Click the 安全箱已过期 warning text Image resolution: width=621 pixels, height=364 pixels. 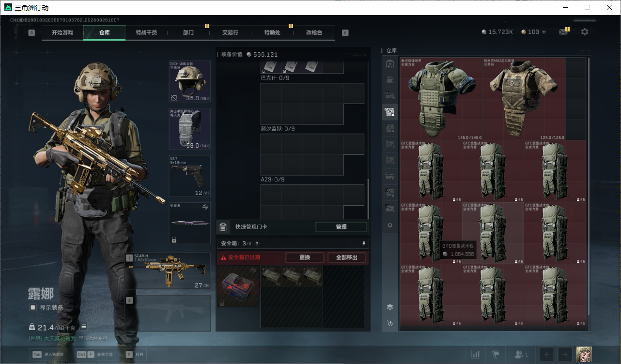click(x=244, y=258)
